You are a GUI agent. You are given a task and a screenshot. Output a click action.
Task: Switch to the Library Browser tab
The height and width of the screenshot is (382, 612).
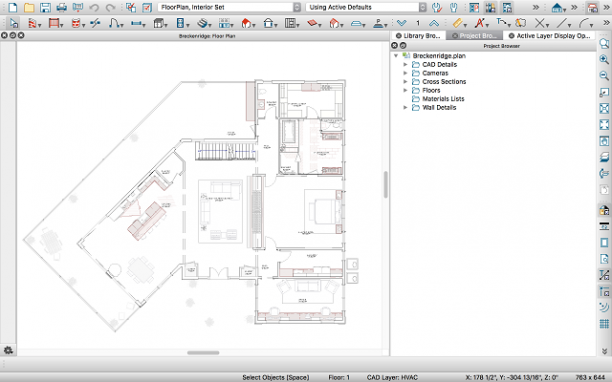(418, 36)
